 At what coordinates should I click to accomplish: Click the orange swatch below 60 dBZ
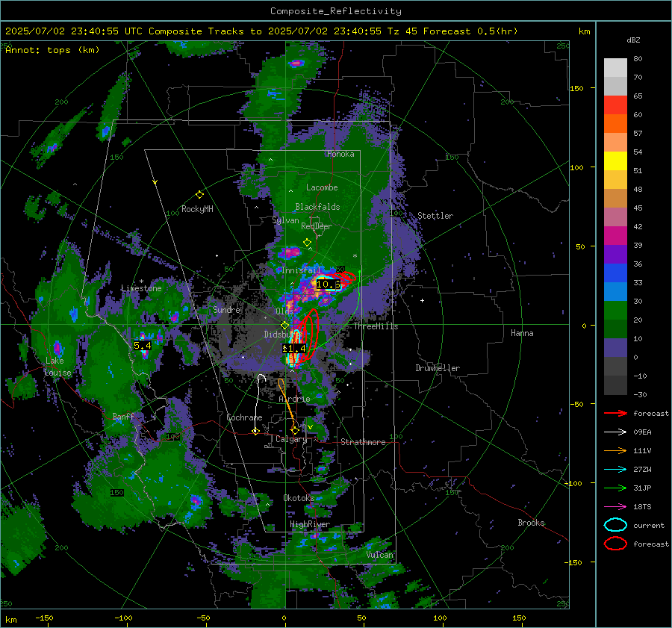(x=615, y=124)
